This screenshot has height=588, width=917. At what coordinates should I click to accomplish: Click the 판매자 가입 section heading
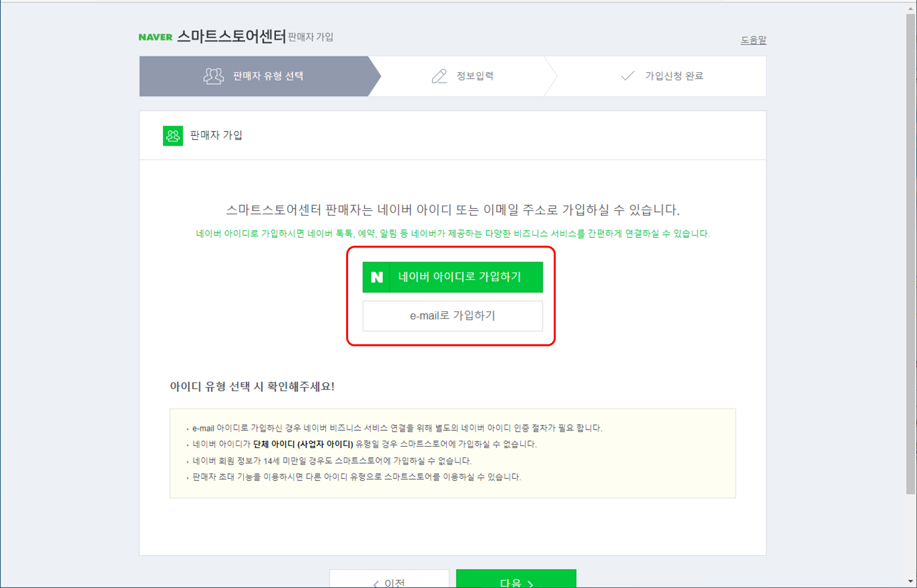[x=216, y=136]
